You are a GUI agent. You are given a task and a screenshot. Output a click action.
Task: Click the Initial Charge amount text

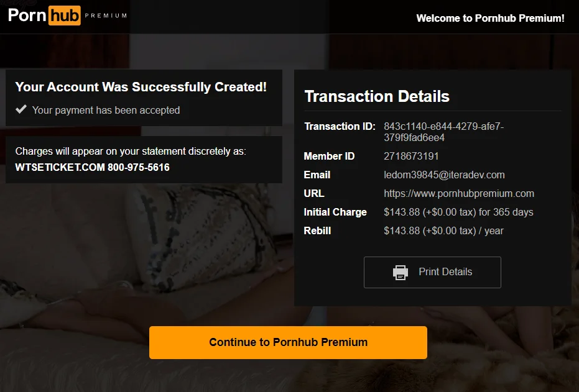[x=458, y=212]
